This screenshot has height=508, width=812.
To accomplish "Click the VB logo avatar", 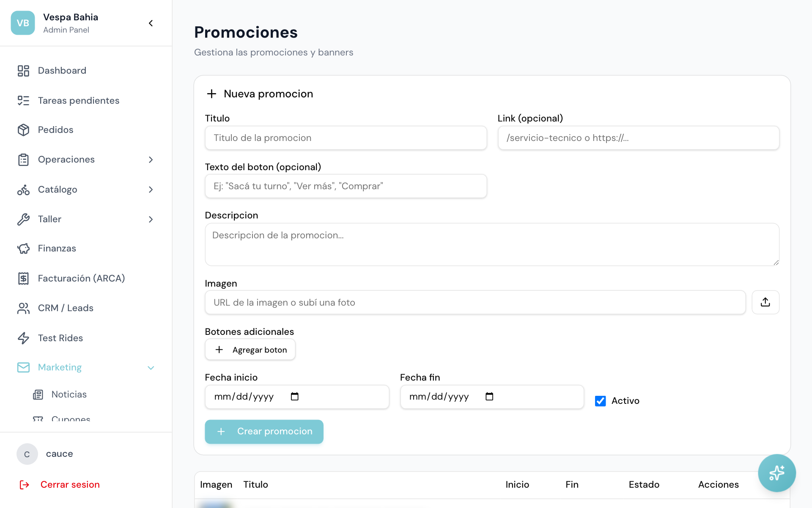I will pyautogui.click(x=23, y=23).
